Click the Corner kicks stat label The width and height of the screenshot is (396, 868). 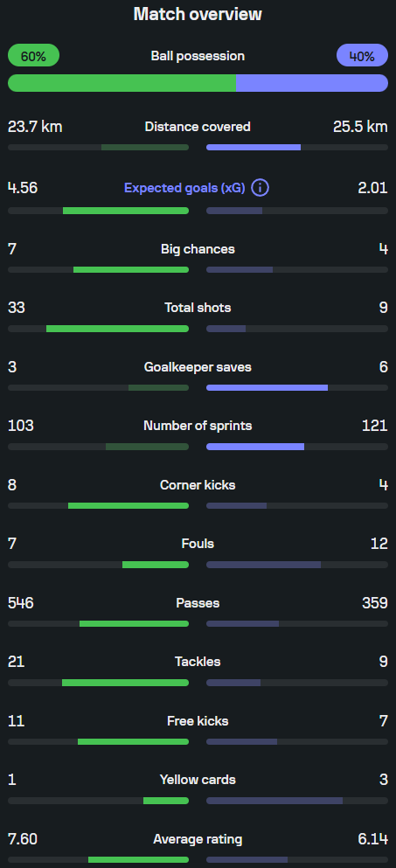198,485
